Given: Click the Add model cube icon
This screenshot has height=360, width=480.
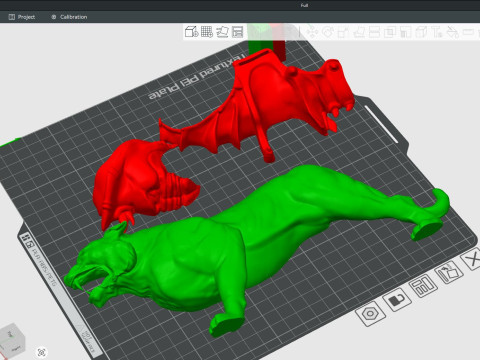Looking at the screenshot, I should (x=192, y=32).
